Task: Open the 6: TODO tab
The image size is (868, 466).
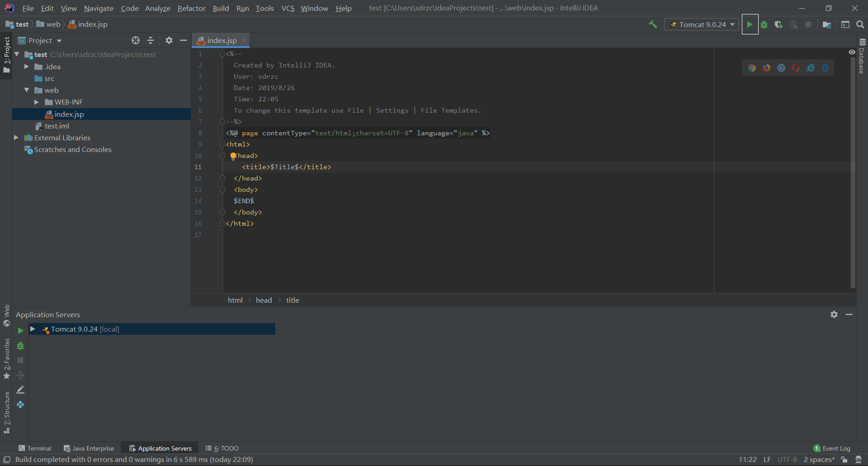Action: pyautogui.click(x=222, y=448)
